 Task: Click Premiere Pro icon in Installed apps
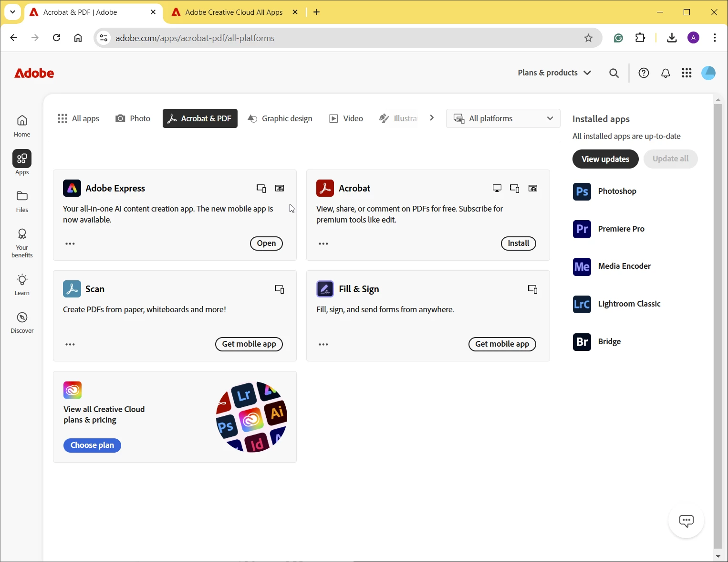[x=582, y=229]
